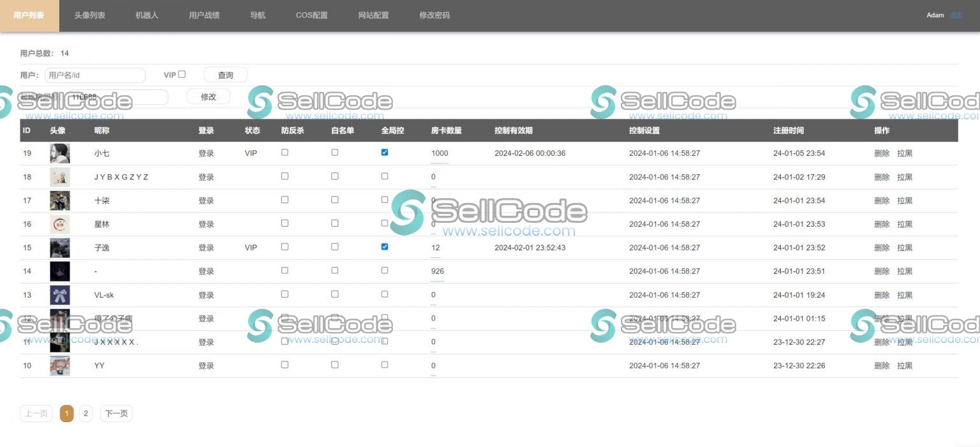
Task: Edit room card count 12 for 子逸
Action: click(435, 248)
